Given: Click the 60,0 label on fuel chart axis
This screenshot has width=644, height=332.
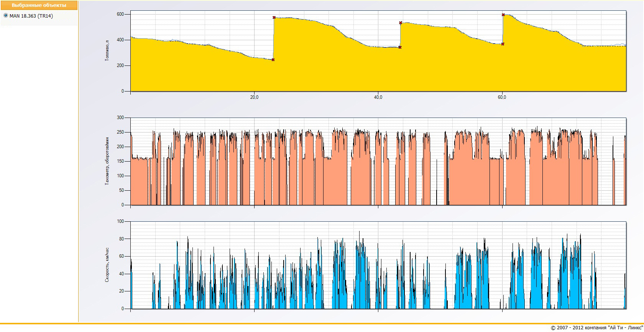Looking at the screenshot, I should coord(502,97).
